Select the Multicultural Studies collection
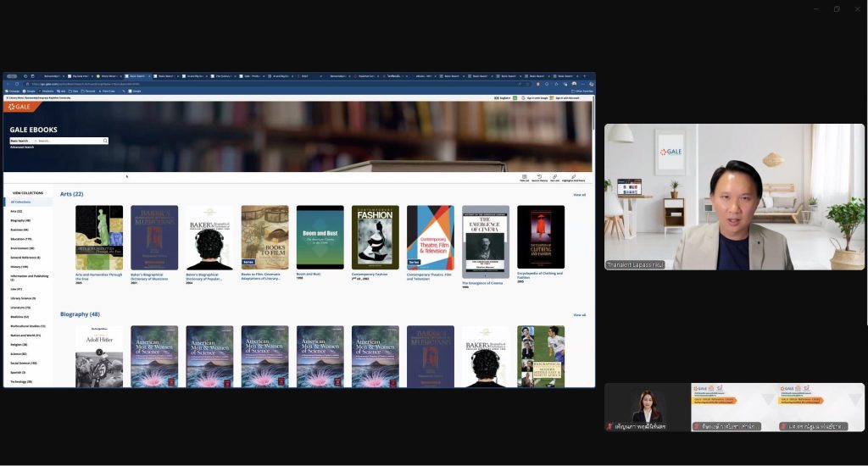Image resolution: width=868 pixels, height=466 pixels. 28,326
